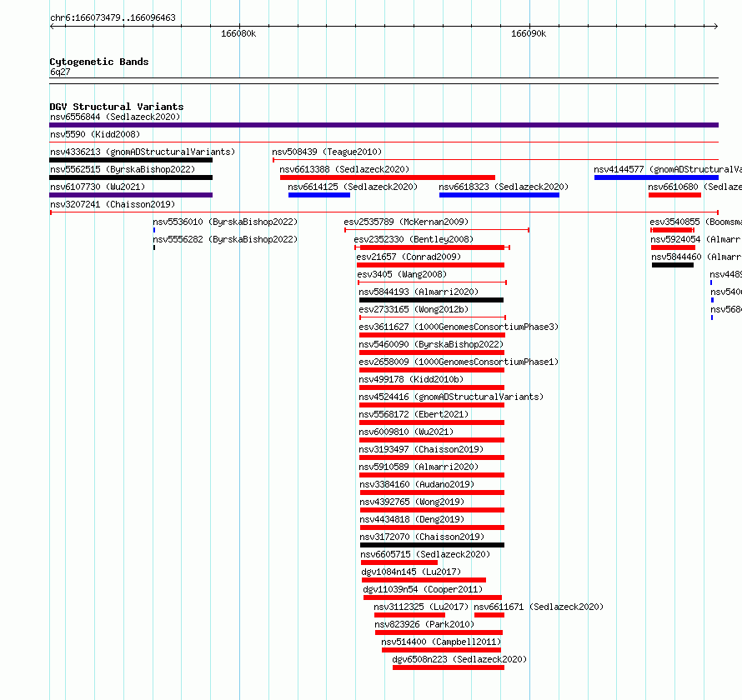Click the nsv6556844 (Sedlazeck2020) variant label
The height and width of the screenshot is (700, 742).
pyautogui.click(x=115, y=117)
